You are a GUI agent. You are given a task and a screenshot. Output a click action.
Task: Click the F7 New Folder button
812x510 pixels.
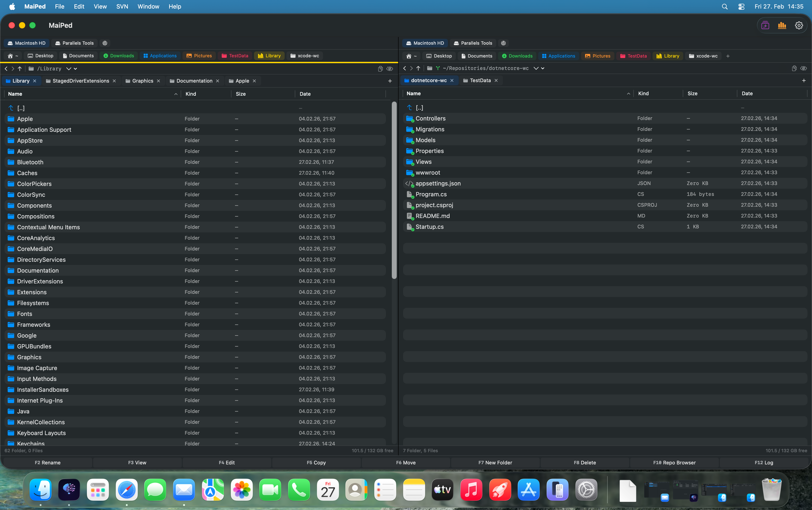495,462
